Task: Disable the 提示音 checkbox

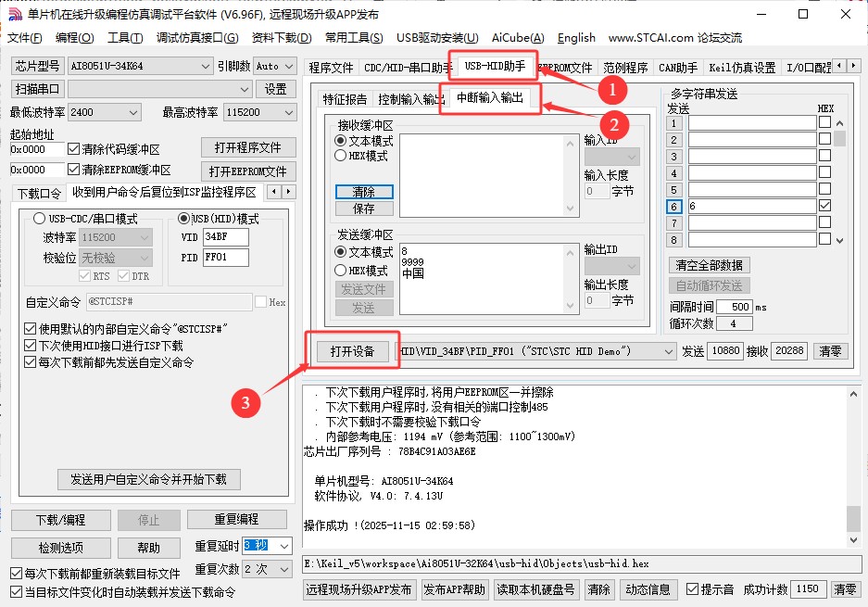Action: [691, 588]
